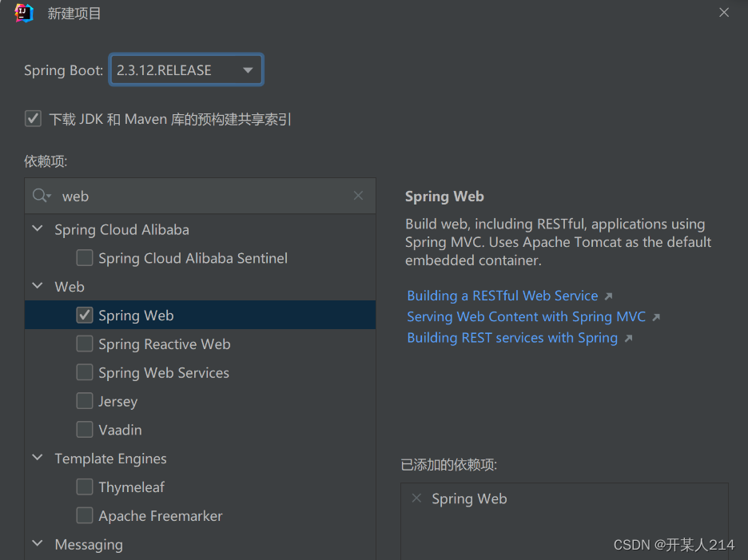Screen dimensions: 748x560
Task: Click the arrow icon beside Serving Web Content link
Action: point(655,316)
